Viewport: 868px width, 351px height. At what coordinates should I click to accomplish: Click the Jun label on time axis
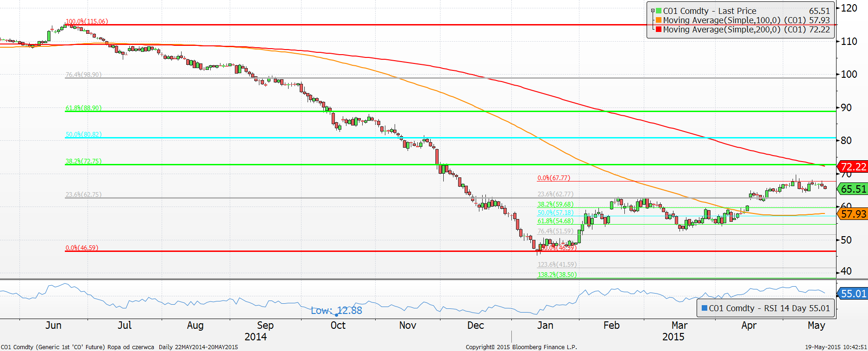point(53,326)
